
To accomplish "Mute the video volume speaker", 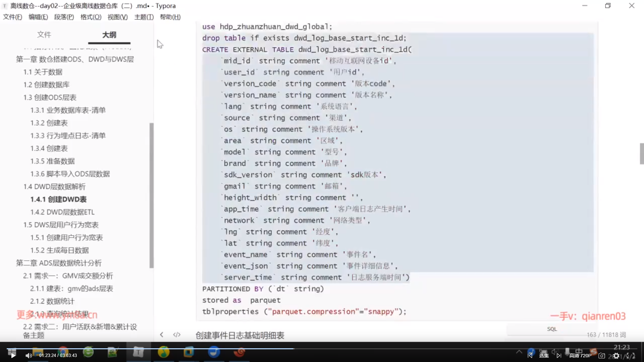I will point(29,356).
